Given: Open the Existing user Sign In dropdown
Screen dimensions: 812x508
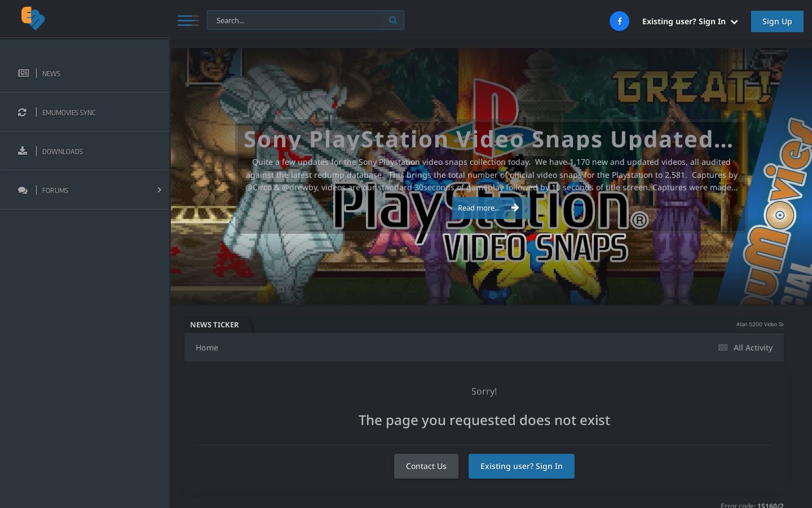Looking at the screenshot, I should click(x=690, y=21).
